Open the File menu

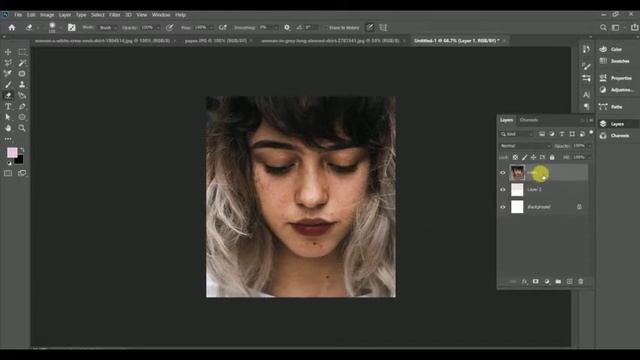[18, 15]
